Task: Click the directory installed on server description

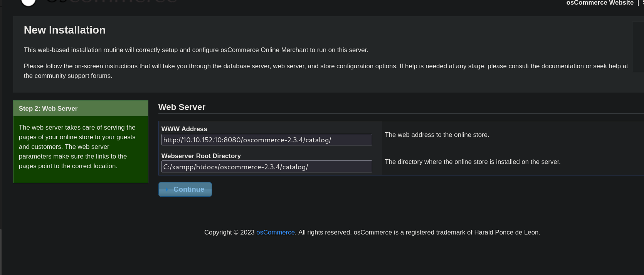Action: point(472,162)
